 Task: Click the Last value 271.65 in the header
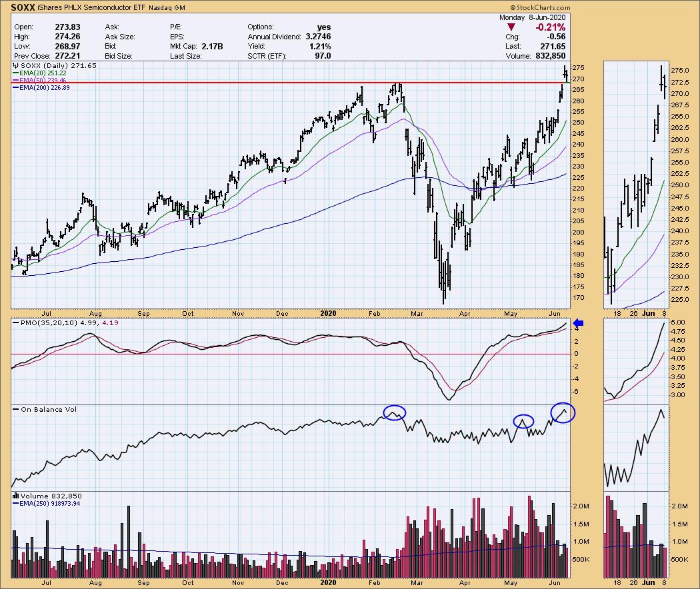553,47
